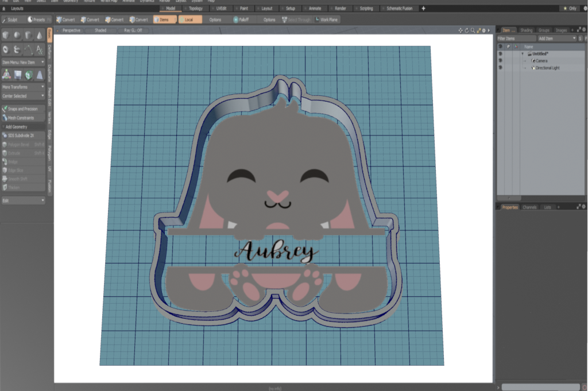Maximize the Properties panel
The height and width of the screenshot is (391, 588).
click(x=579, y=207)
